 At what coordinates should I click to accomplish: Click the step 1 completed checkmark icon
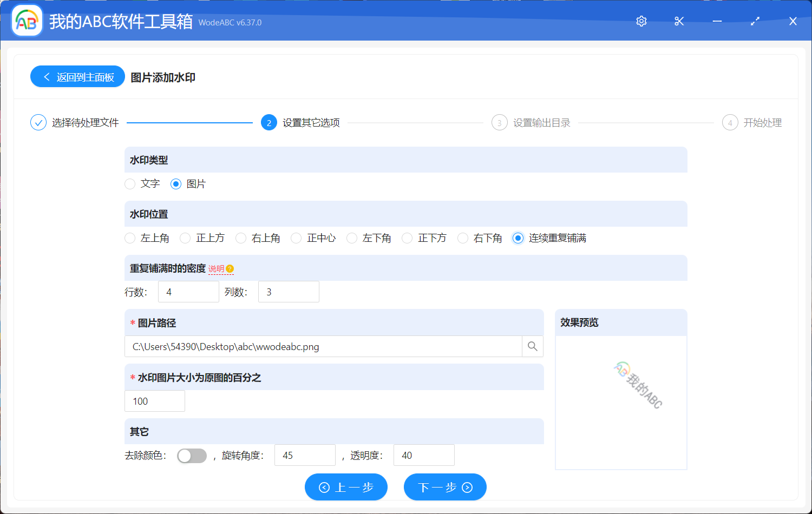click(38, 122)
